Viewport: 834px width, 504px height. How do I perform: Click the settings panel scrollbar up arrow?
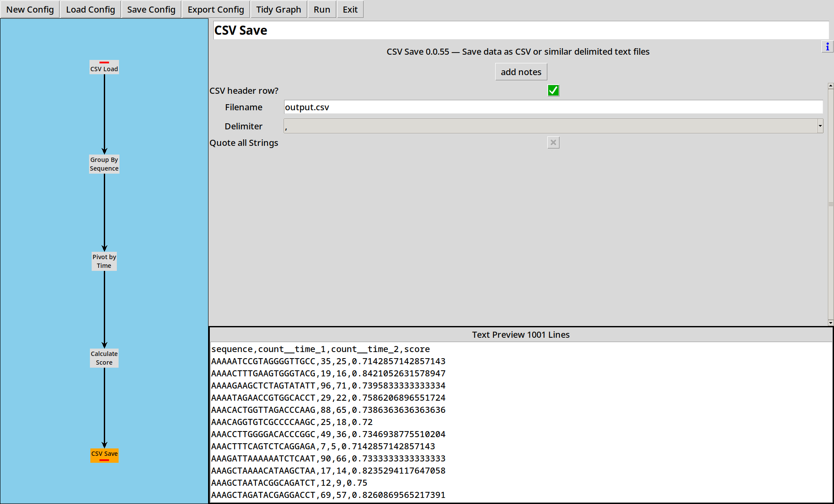pyautogui.click(x=831, y=86)
